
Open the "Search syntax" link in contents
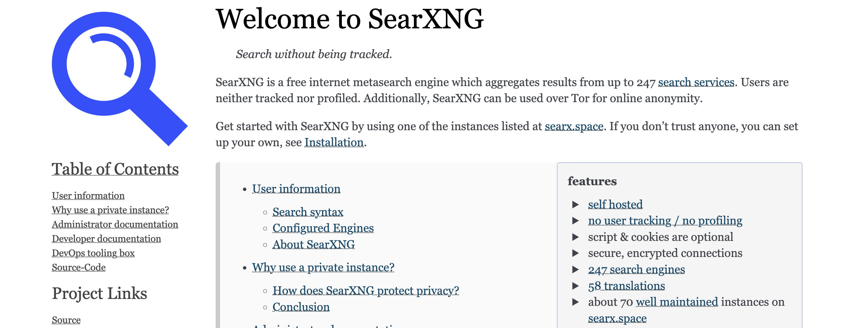point(308,212)
